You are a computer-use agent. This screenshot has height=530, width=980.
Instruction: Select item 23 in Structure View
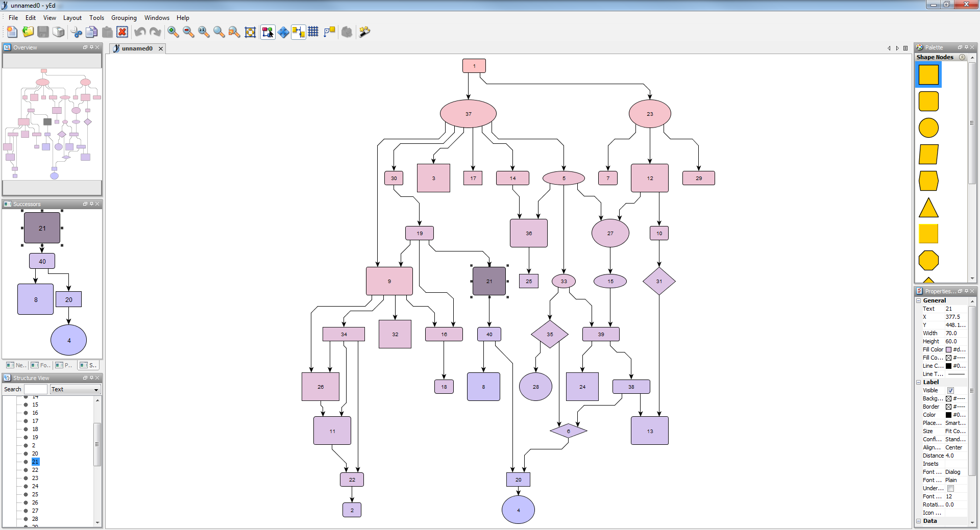point(35,478)
